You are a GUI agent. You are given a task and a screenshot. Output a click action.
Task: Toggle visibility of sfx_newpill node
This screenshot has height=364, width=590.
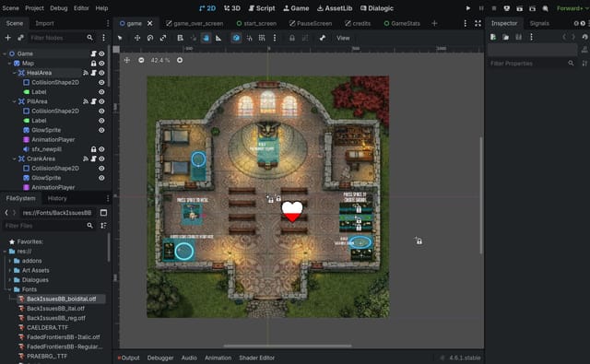pos(101,149)
